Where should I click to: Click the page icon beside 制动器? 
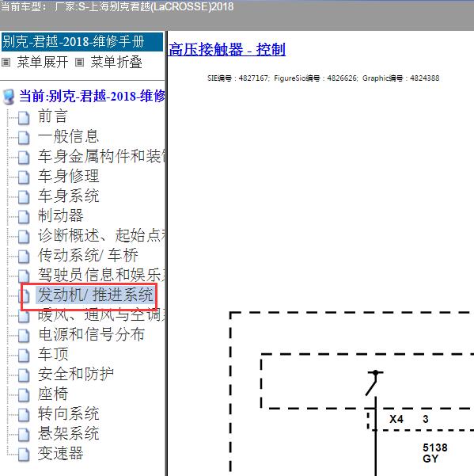[x=24, y=217]
